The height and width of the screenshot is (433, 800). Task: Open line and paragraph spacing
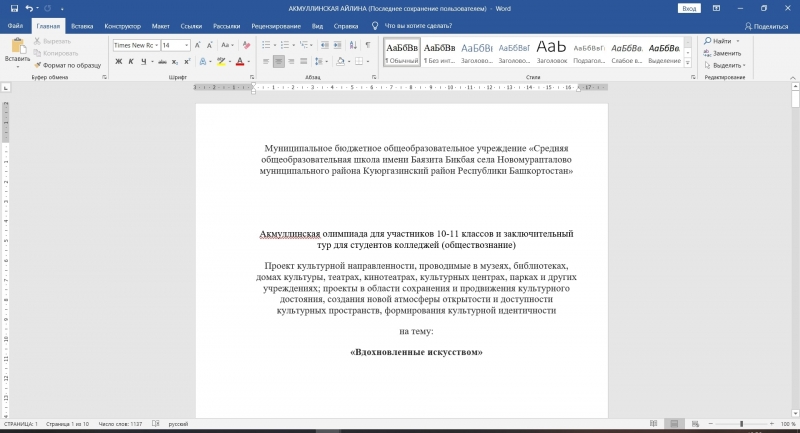point(319,62)
